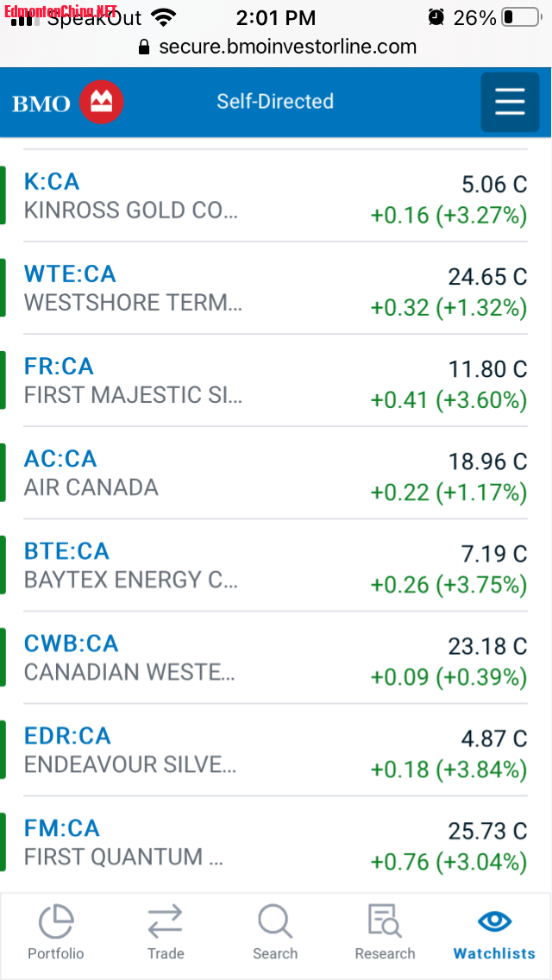Select the FR:CA First Majestic ticker
552x980 pixels.
tap(59, 367)
